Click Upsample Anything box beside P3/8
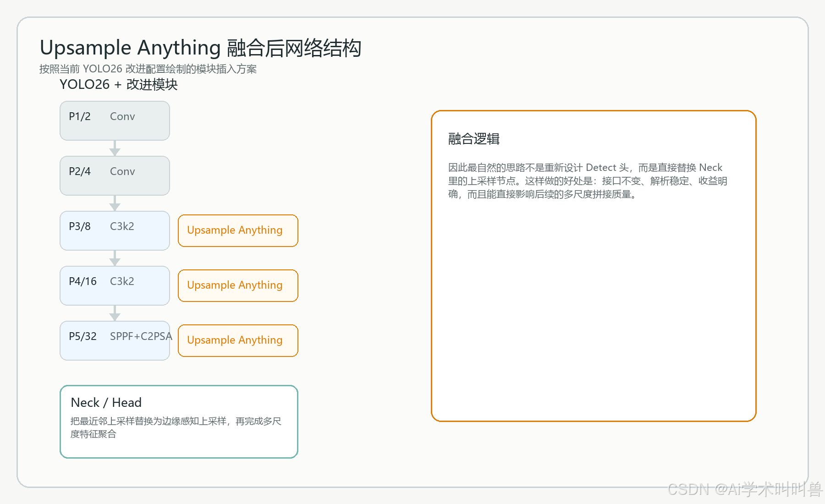 [238, 230]
